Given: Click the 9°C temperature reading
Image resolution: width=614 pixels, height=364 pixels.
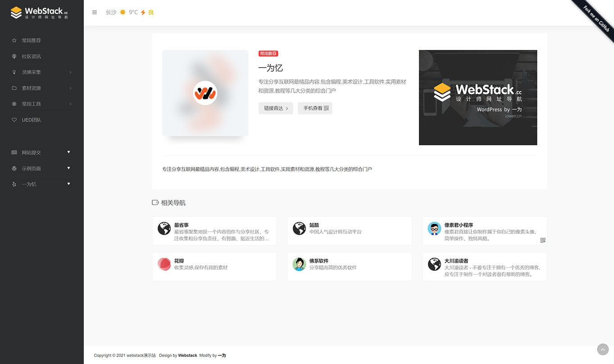Looking at the screenshot, I should pyautogui.click(x=133, y=13).
